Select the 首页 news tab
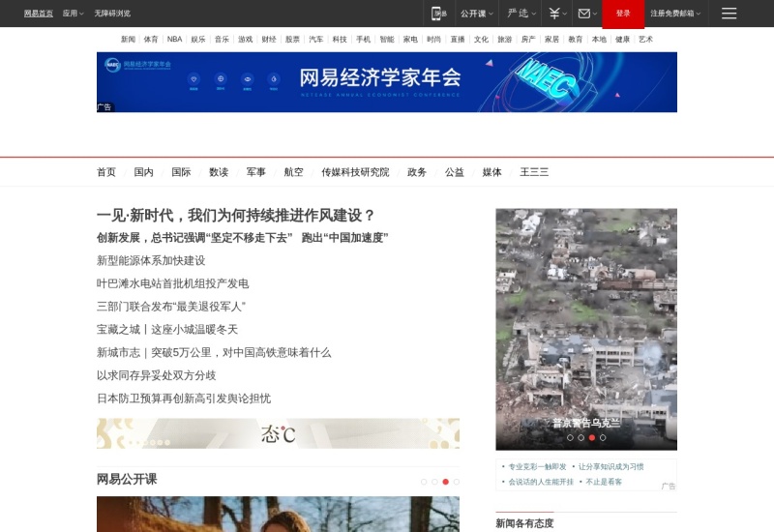 [x=106, y=172]
